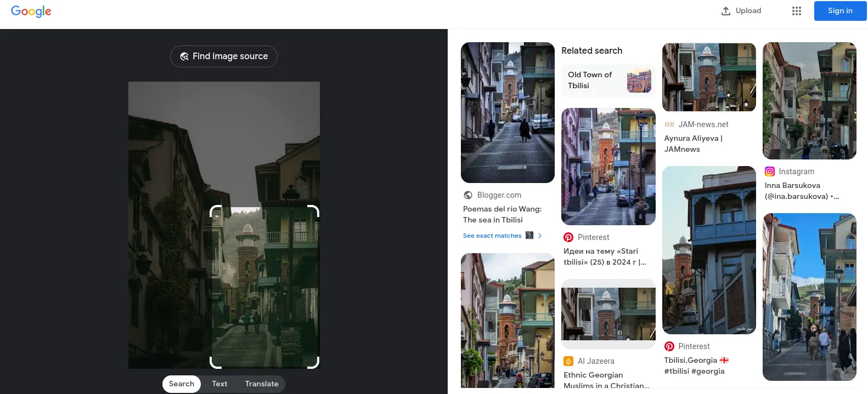868x394 pixels.
Task: Click the JAM-news.net source name
Action: 703,124
